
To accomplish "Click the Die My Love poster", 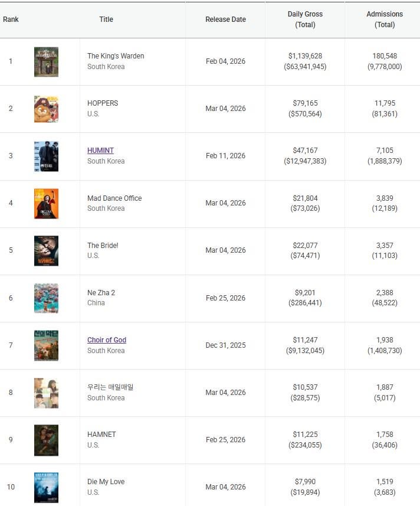I will (46, 488).
